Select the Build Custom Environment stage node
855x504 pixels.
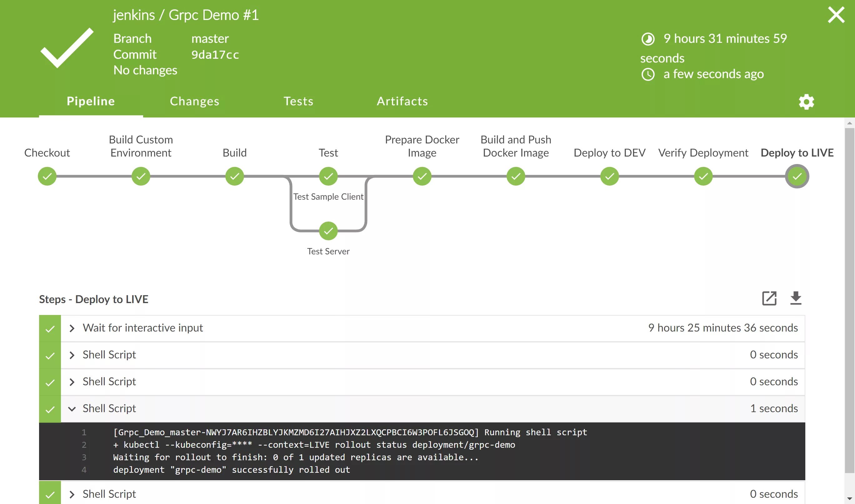tap(141, 176)
